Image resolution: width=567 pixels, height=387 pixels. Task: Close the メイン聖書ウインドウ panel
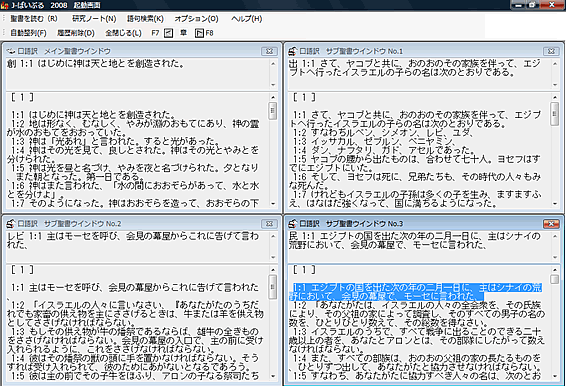click(269, 51)
